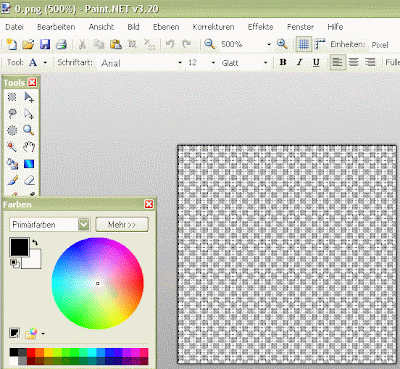
Task: Select the Move Selection tool
Action: coord(29,114)
